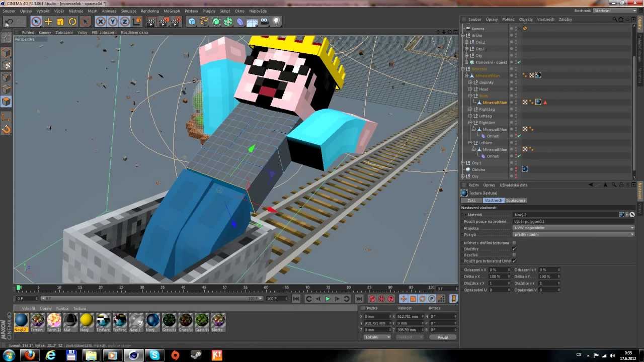Toggle the Dlaždice checkbox
Viewport: 644px width, 362px height.
514,249
